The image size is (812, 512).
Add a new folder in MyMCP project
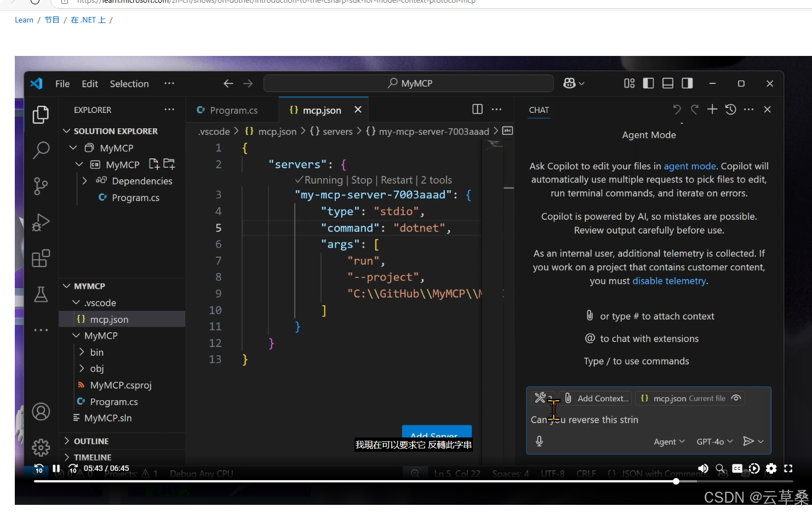[169, 164]
